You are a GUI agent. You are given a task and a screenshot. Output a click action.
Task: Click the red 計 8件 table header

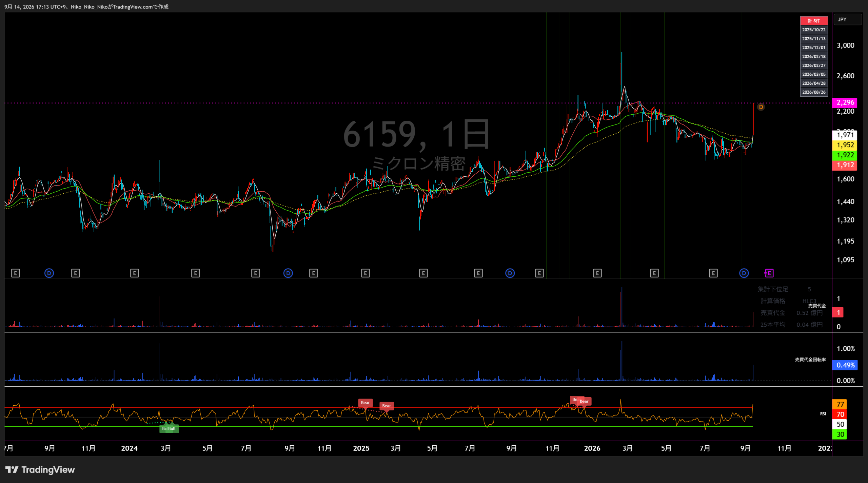click(x=814, y=21)
